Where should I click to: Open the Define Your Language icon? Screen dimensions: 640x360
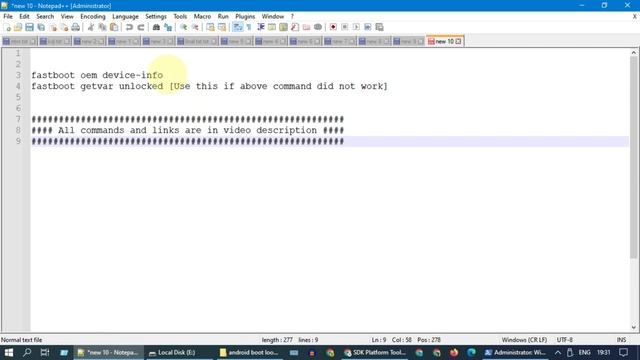click(272, 27)
